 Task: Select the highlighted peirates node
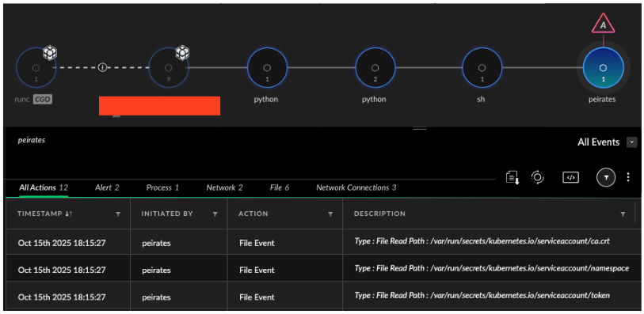(x=604, y=68)
